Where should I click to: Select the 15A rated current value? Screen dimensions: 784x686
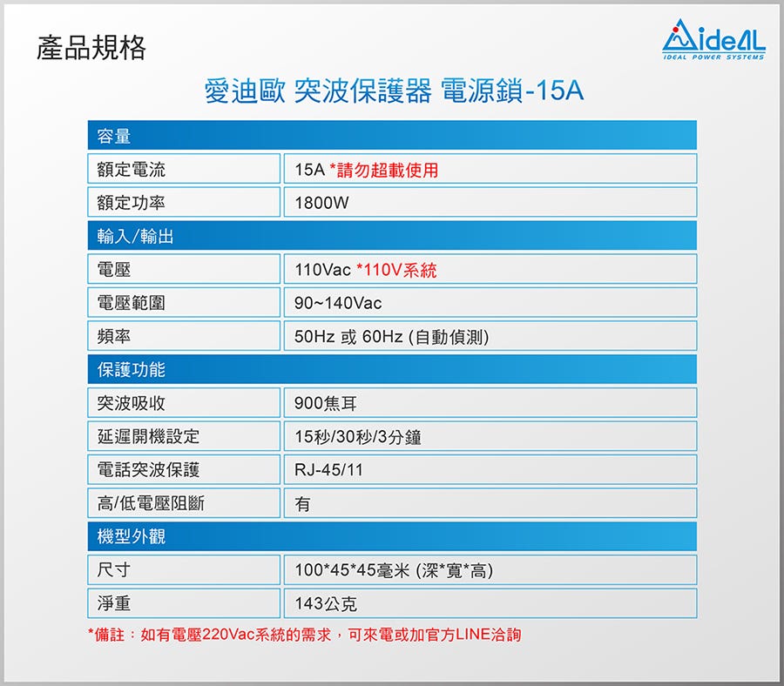pyautogui.click(x=309, y=170)
